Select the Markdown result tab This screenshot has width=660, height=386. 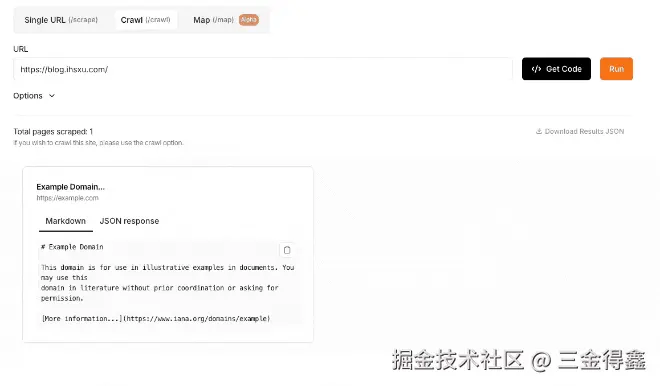point(66,221)
